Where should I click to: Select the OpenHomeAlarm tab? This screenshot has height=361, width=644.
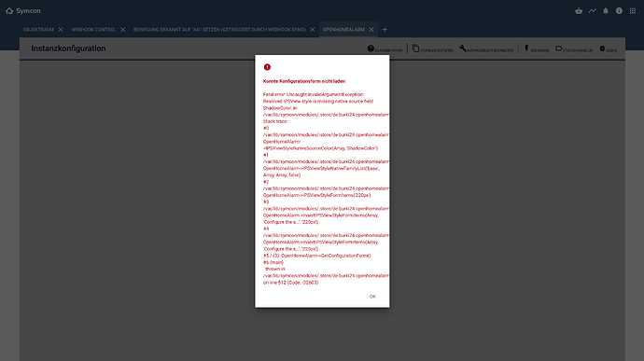(x=343, y=30)
